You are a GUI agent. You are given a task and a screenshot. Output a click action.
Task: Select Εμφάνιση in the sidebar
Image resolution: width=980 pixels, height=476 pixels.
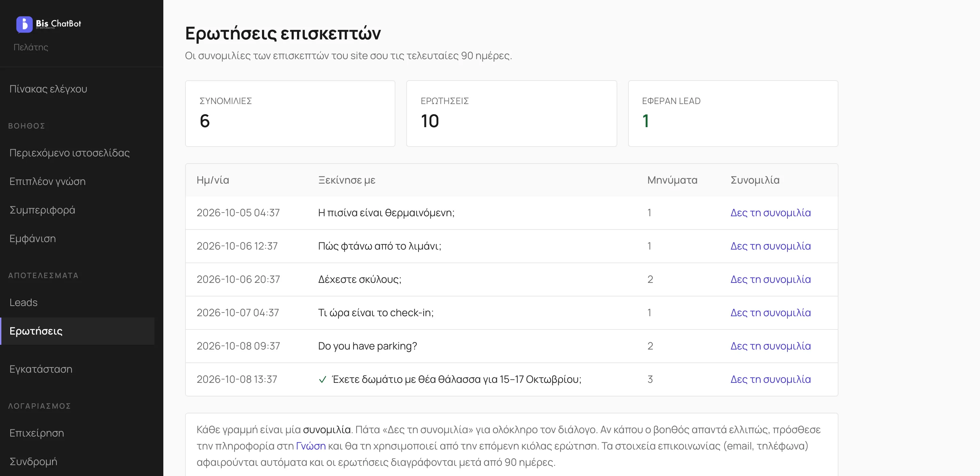coord(33,238)
